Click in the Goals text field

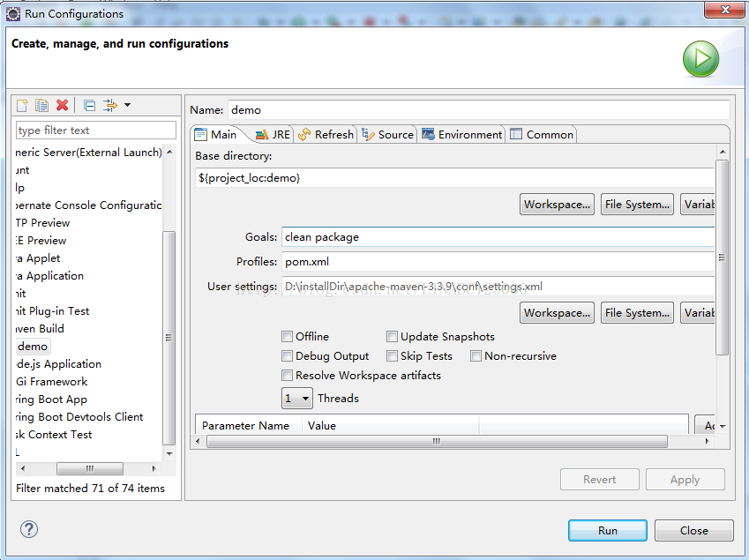[x=497, y=237]
